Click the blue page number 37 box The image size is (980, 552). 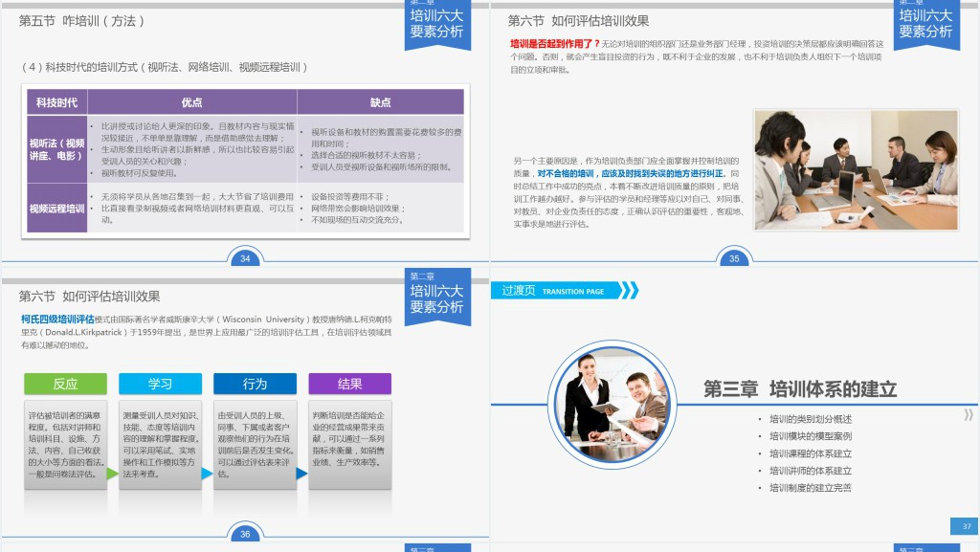point(965,526)
